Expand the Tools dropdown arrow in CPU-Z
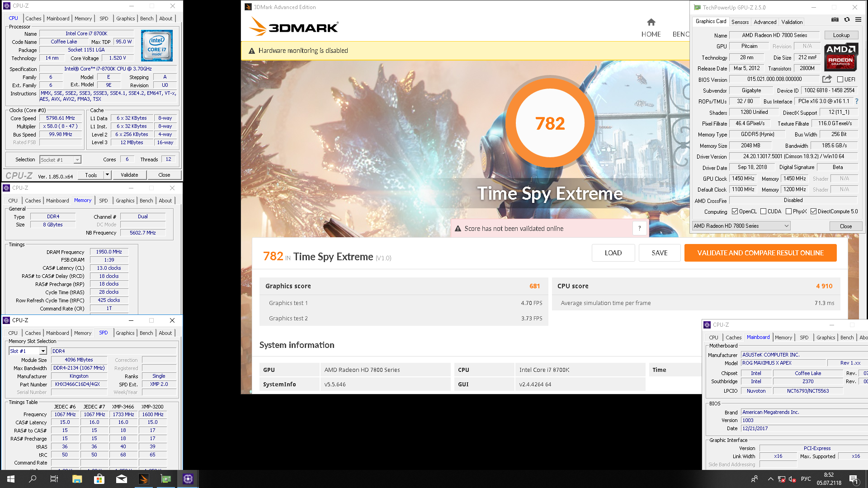This screenshot has height=488, width=868. pos(107,175)
